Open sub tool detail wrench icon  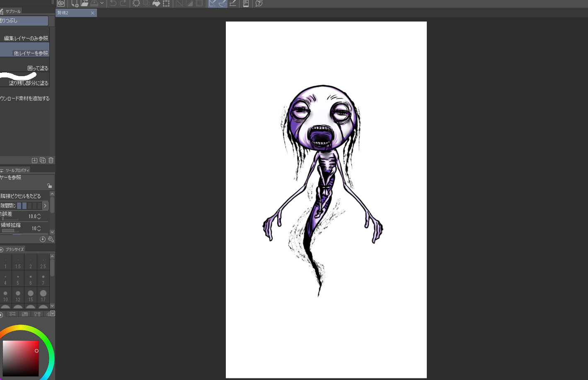[x=51, y=239]
